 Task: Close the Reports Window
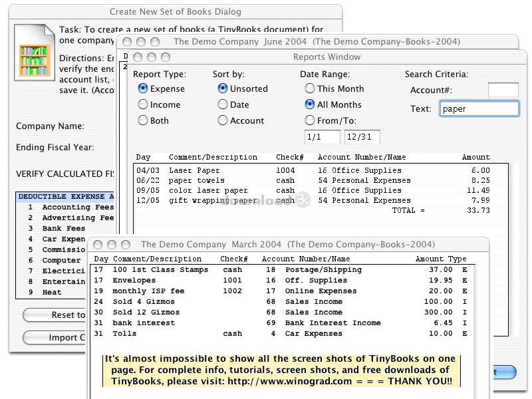point(138,57)
